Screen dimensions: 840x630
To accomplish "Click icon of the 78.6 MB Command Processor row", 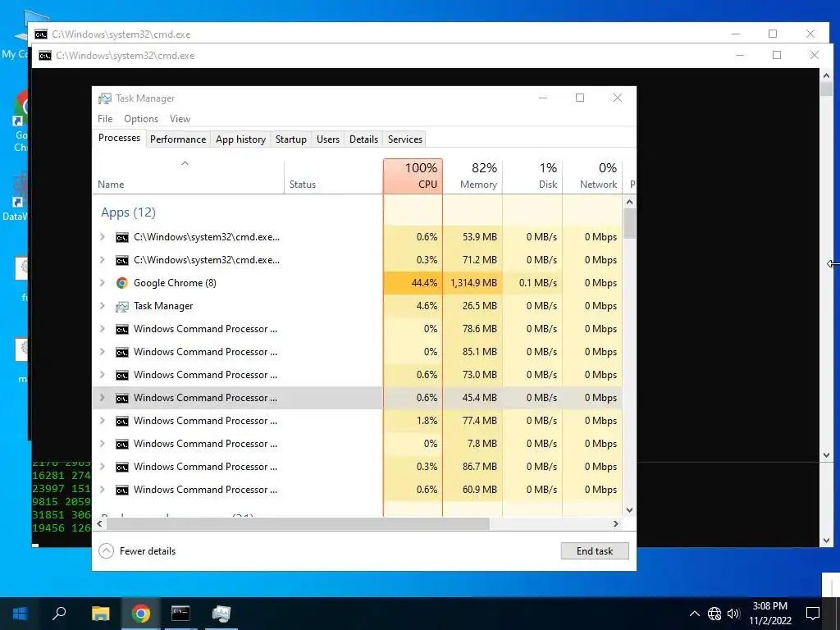I will [122, 329].
